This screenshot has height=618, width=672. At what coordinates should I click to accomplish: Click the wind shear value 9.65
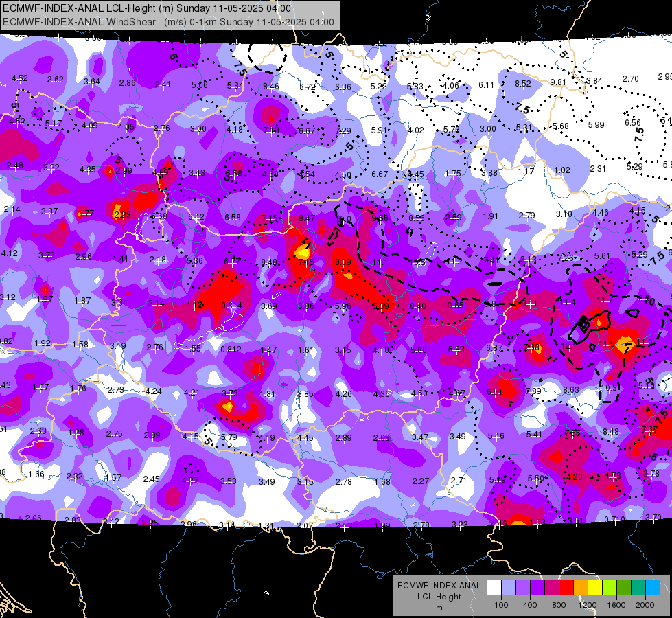(x=455, y=305)
